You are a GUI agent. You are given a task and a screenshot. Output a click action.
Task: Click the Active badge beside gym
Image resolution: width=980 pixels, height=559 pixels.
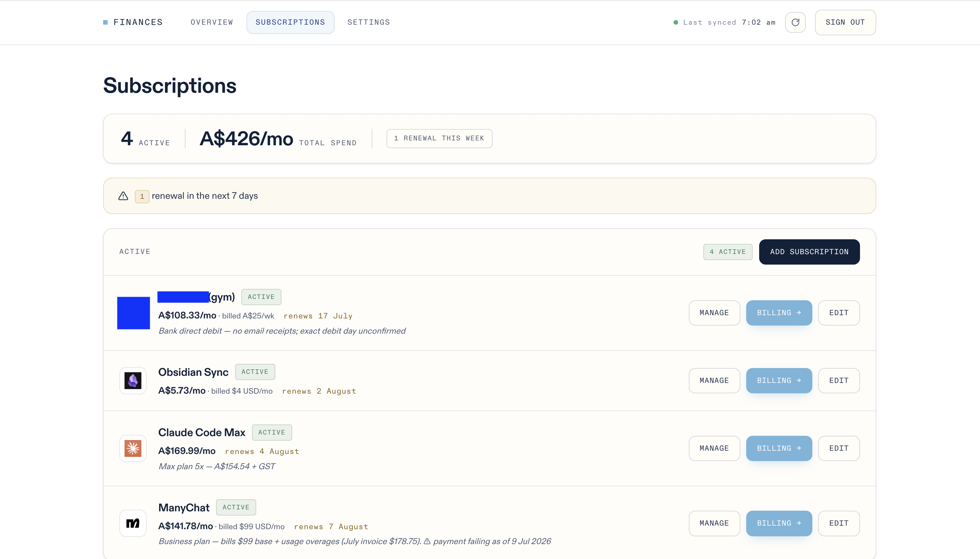pyautogui.click(x=261, y=297)
